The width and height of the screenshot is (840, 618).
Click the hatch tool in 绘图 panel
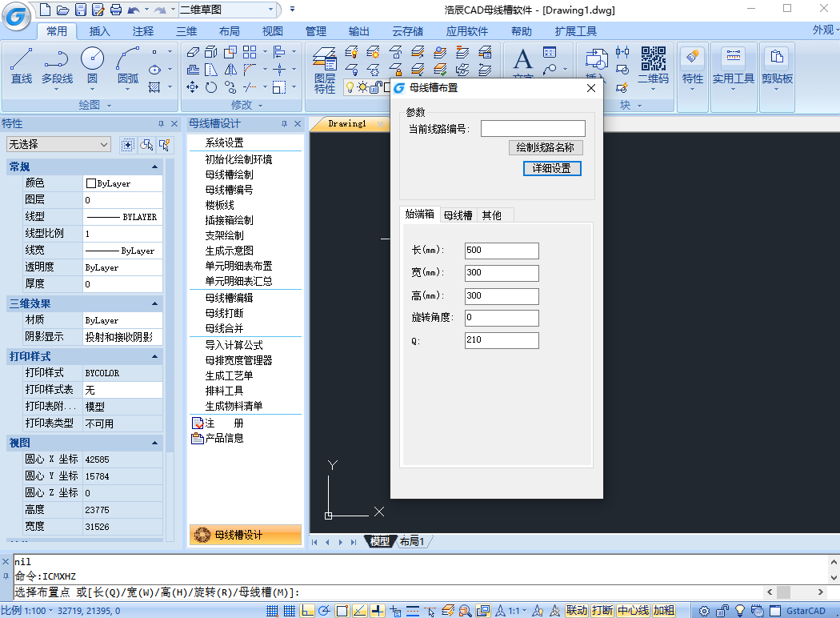pos(154,86)
